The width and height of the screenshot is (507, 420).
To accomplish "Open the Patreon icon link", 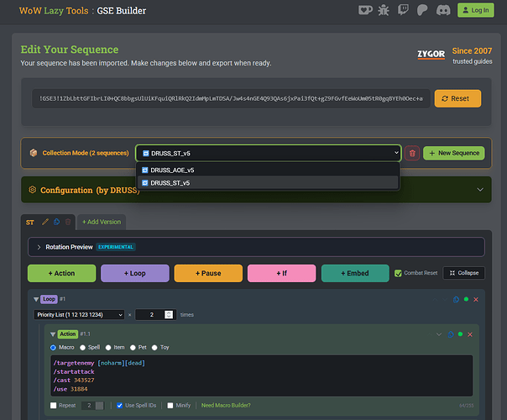I will (422, 10).
